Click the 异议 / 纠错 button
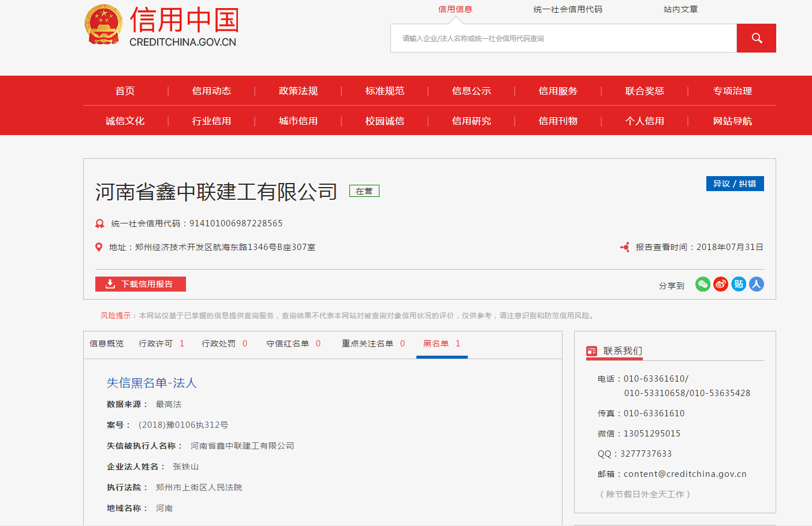The image size is (812, 526). point(735,184)
